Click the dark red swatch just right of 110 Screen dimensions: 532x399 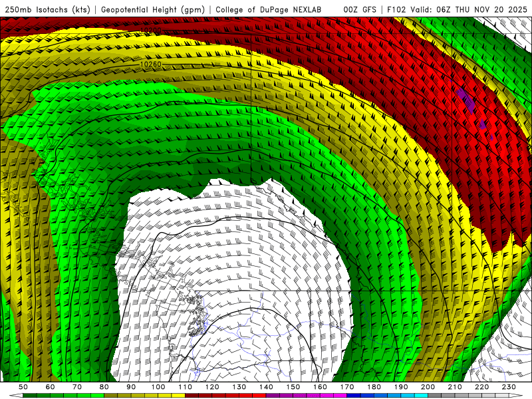pos(192,396)
